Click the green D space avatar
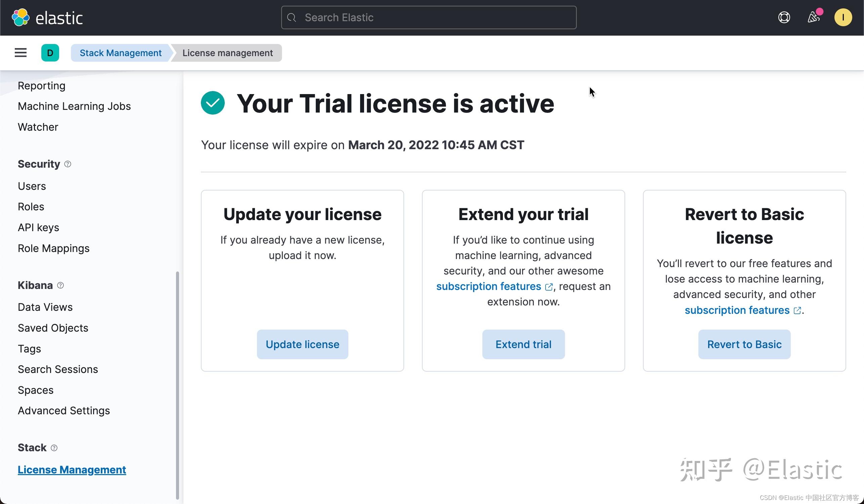864x504 pixels. [x=50, y=53]
